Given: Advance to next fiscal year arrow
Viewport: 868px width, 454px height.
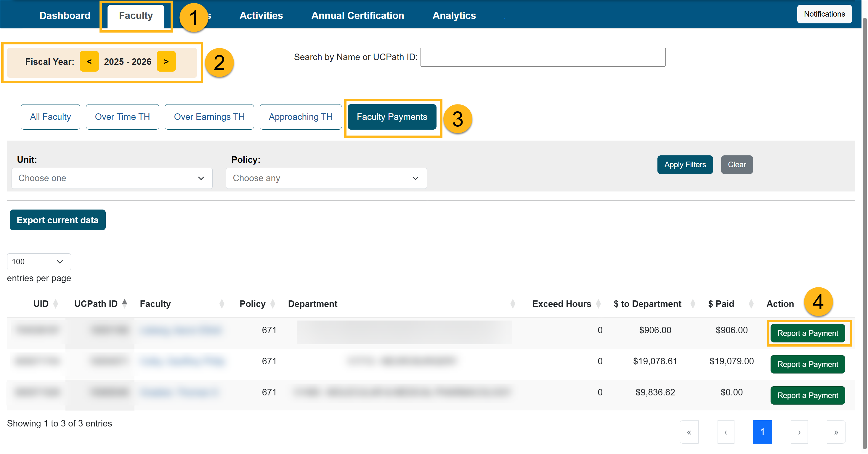Looking at the screenshot, I should 166,61.
